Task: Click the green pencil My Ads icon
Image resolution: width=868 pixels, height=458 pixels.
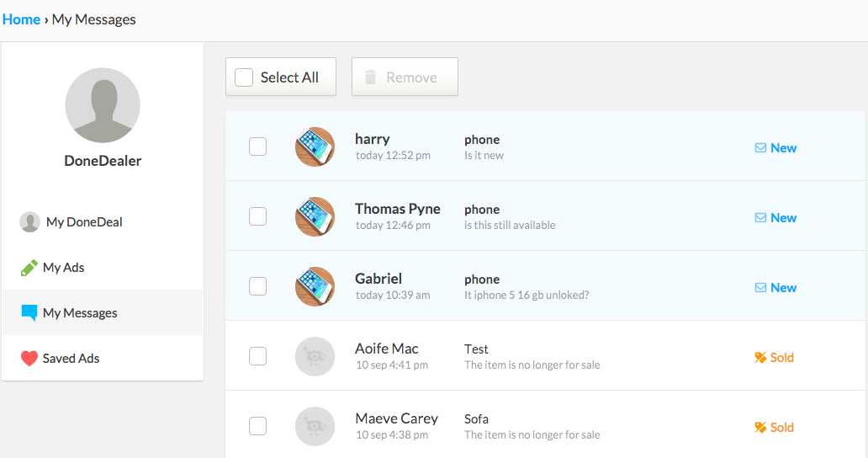Action: [x=29, y=268]
